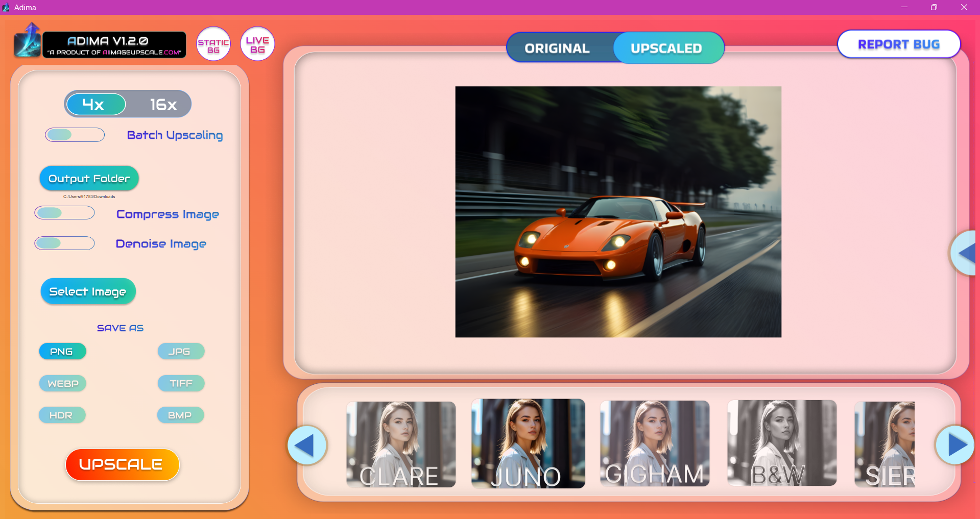Toggle the Denoise Image switch
980x519 pixels.
coord(64,243)
